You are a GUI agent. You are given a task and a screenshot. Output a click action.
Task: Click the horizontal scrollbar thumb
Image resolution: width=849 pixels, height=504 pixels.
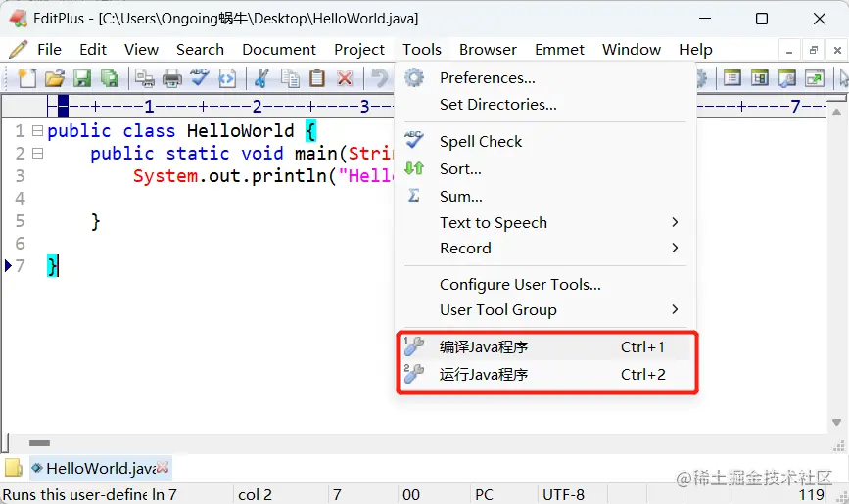pyautogui.click(x=39, y=442)
